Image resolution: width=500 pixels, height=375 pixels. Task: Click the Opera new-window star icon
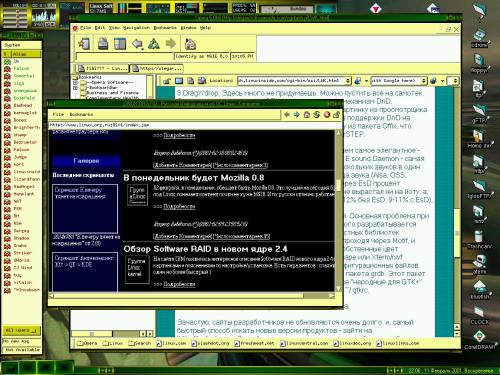pos(84,43)
